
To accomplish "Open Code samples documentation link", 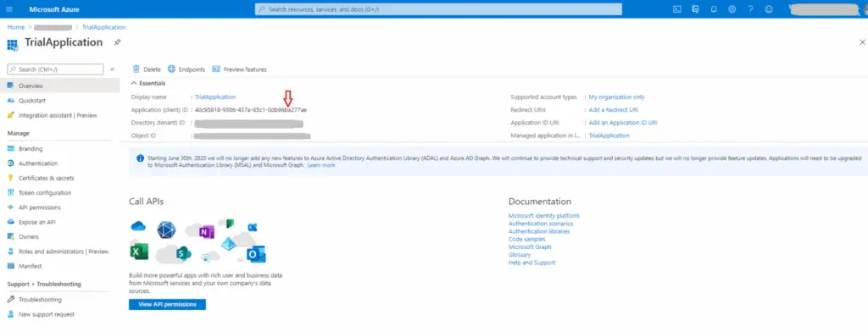I will (526, 239).
